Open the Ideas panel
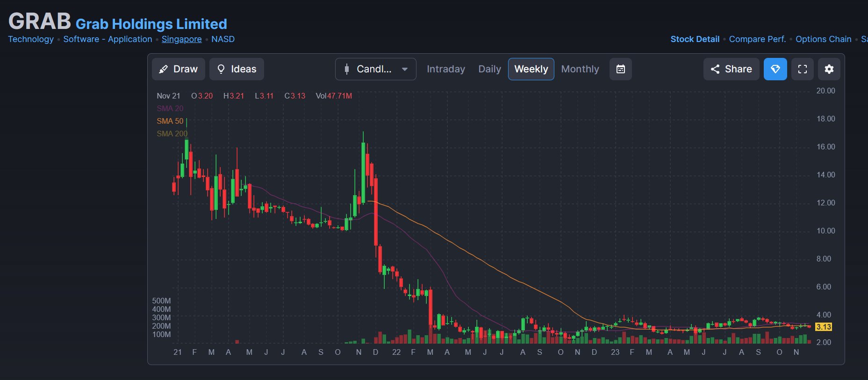 (x=237, y=69)
